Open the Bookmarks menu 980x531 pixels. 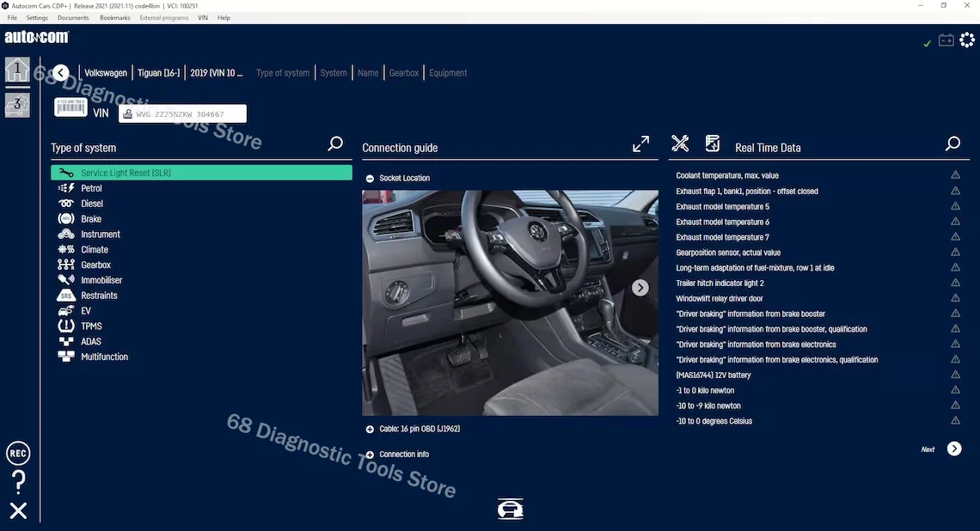coord(115,17)
